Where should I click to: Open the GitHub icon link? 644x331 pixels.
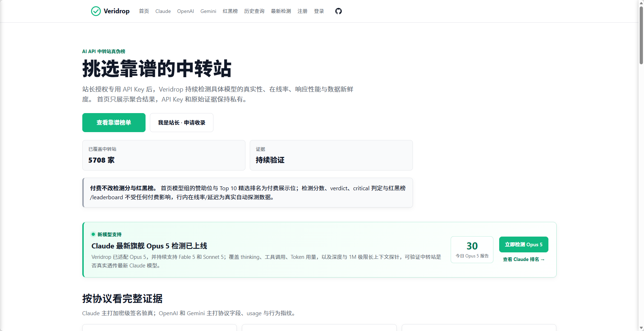(x=339, y=11)
